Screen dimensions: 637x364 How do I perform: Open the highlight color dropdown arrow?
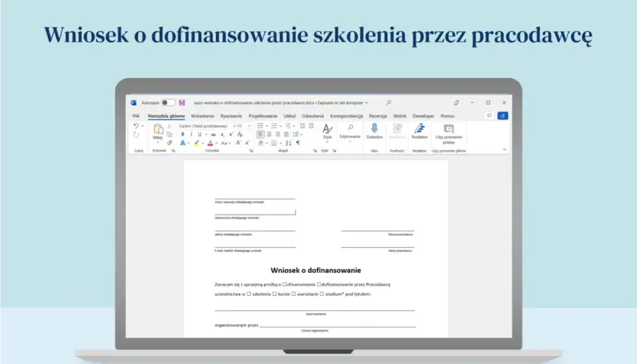202,143
